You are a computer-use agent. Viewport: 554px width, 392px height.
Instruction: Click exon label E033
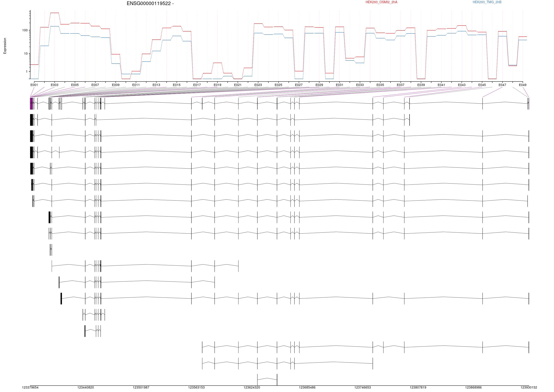coord(360,85)
